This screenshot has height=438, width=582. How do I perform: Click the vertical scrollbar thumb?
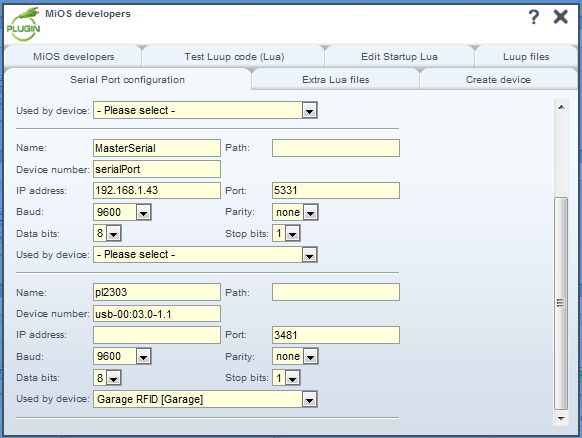coord(561,303)
